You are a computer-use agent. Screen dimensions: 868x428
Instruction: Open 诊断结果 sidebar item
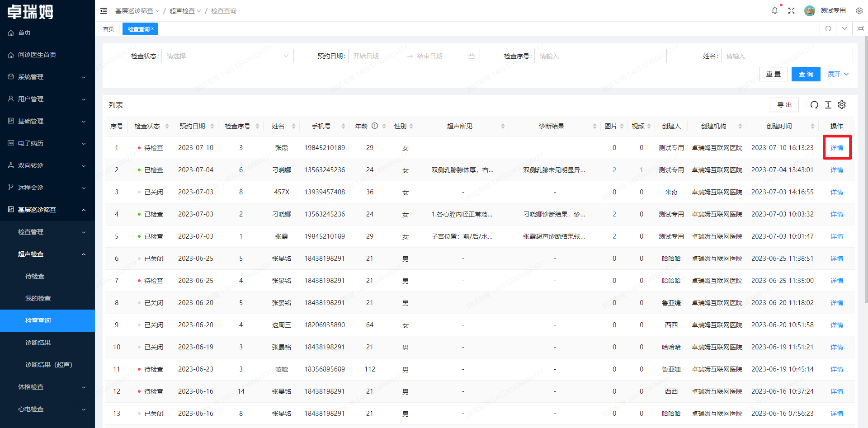[x=47, y=343]
